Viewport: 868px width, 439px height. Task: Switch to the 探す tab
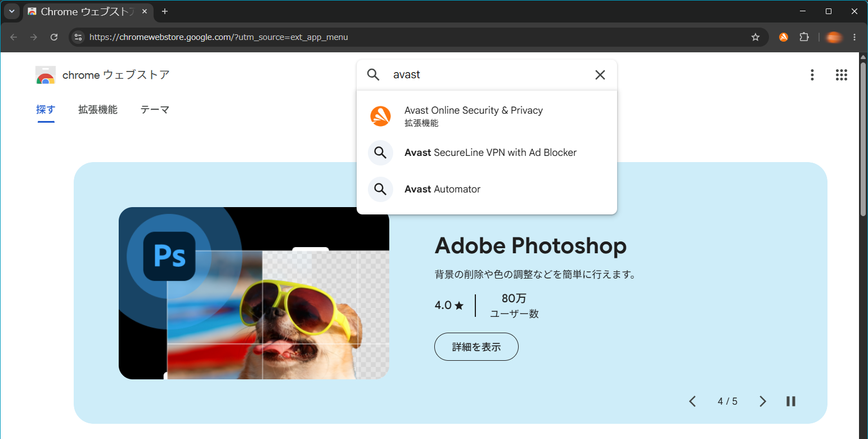click(x=46, y=110)
